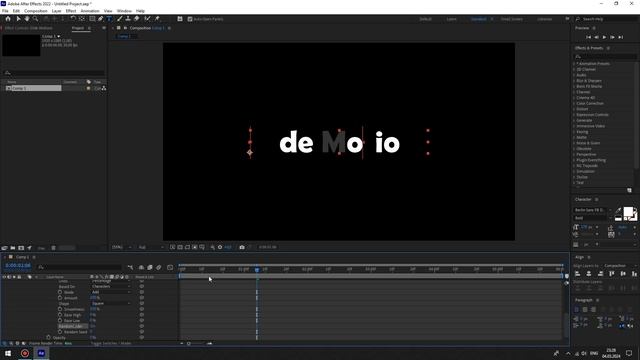The height and width of the screenshot is (360, 640).
Task: Expand Blur & Sharpen effects category
Action: click(574, 81)
